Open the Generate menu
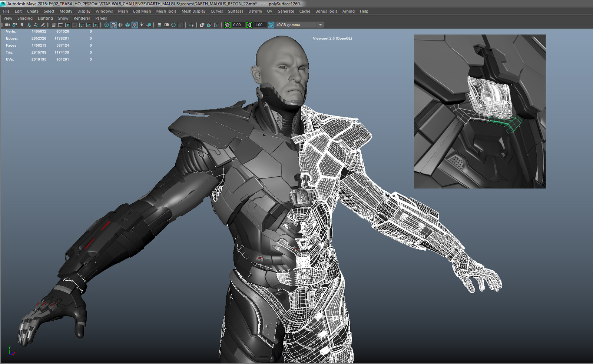This screenshot has width=593, height=364. point(286,11)
